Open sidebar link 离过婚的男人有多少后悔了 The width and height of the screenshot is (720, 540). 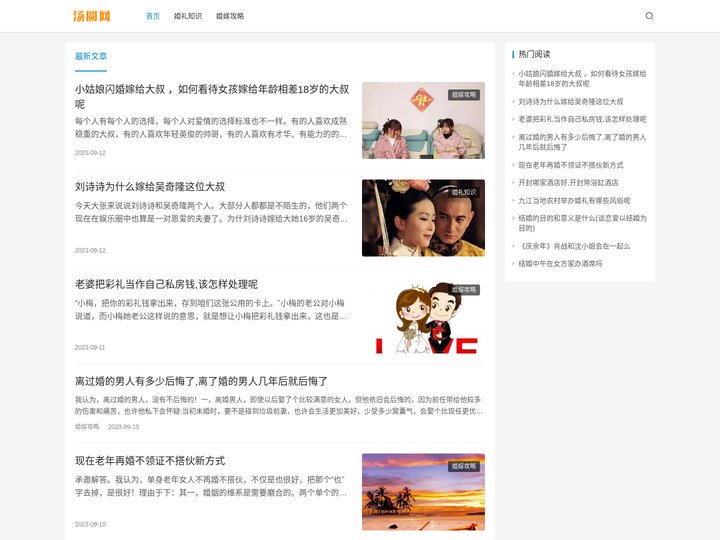(582, 142)
